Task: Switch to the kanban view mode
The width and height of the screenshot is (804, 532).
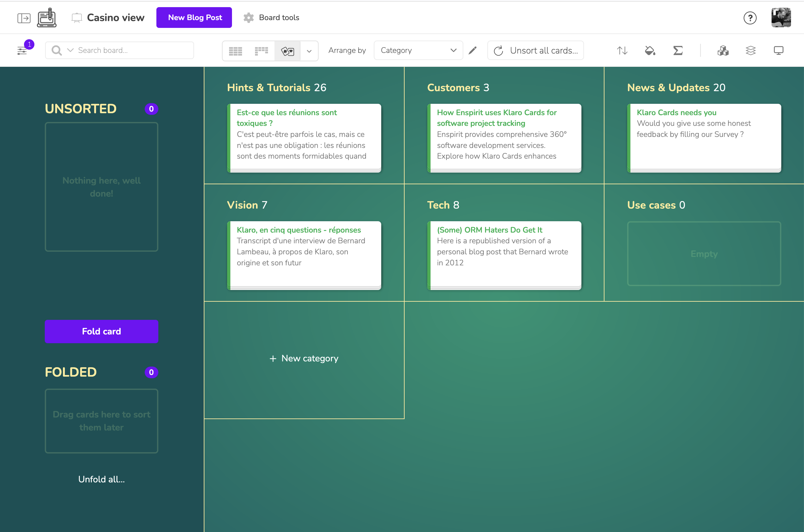Action: (261, 51)
